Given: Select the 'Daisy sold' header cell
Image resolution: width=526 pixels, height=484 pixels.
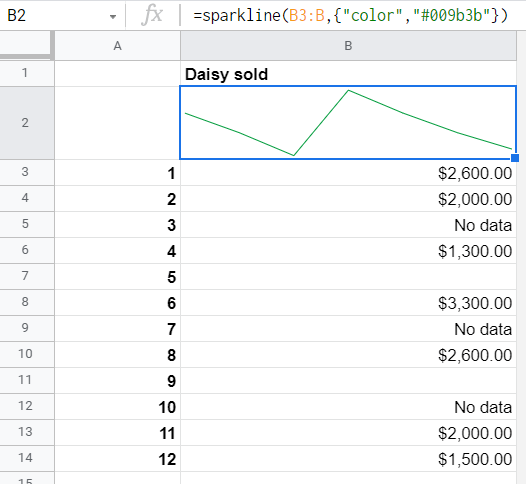Looking at the screenshot, I should coord(348,74).
